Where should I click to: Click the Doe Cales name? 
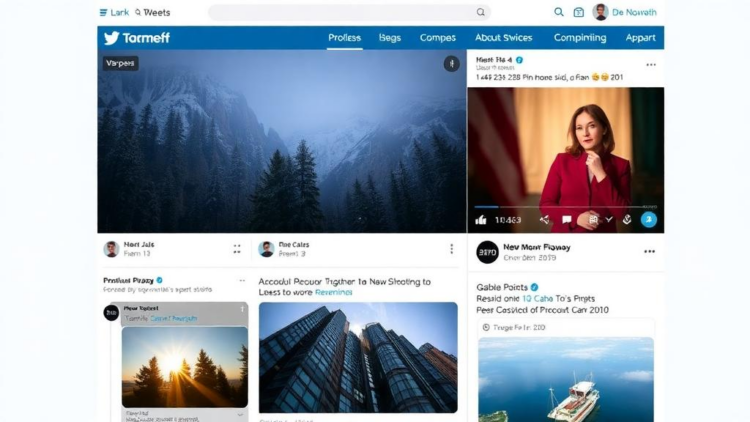coord(294,244)
